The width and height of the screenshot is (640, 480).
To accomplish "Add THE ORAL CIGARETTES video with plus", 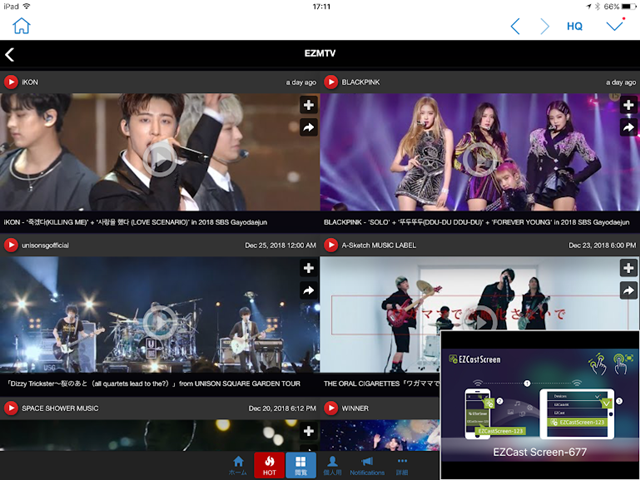I will click(629, 268).
